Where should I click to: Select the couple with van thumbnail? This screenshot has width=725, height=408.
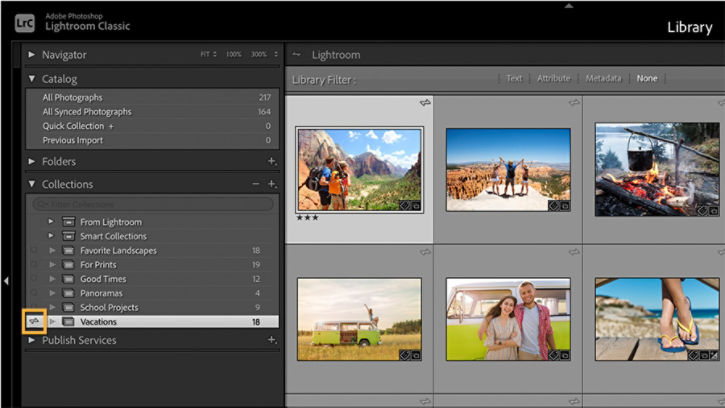(x=508, y=318)
